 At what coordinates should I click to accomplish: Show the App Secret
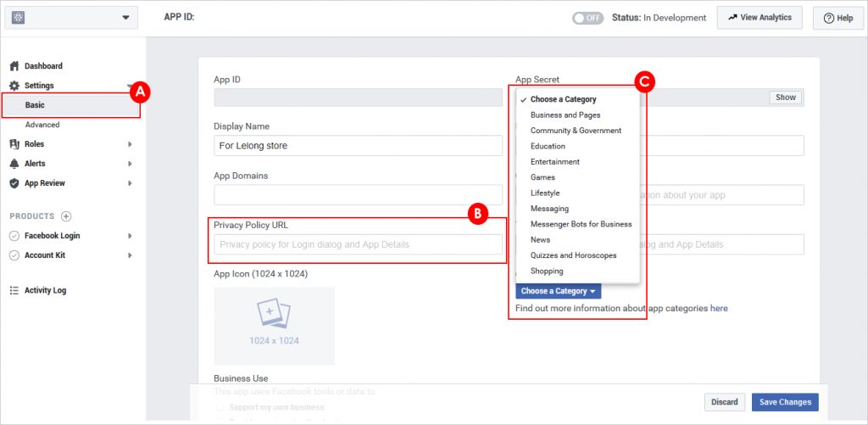point(786,98)
